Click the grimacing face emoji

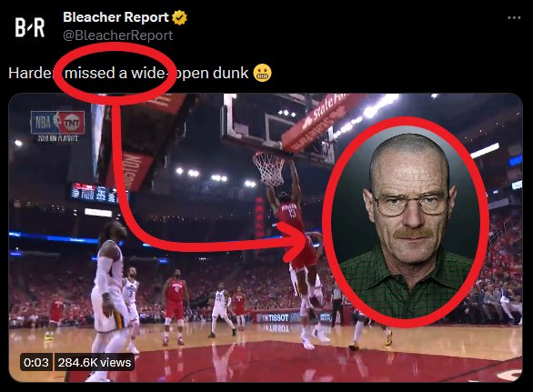click(263, 73)
